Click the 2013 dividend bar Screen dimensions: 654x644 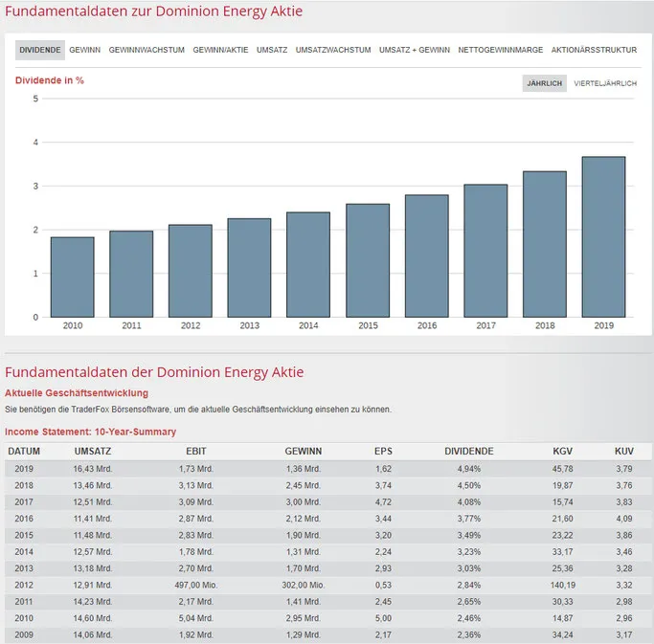click(x=249, y=268)
